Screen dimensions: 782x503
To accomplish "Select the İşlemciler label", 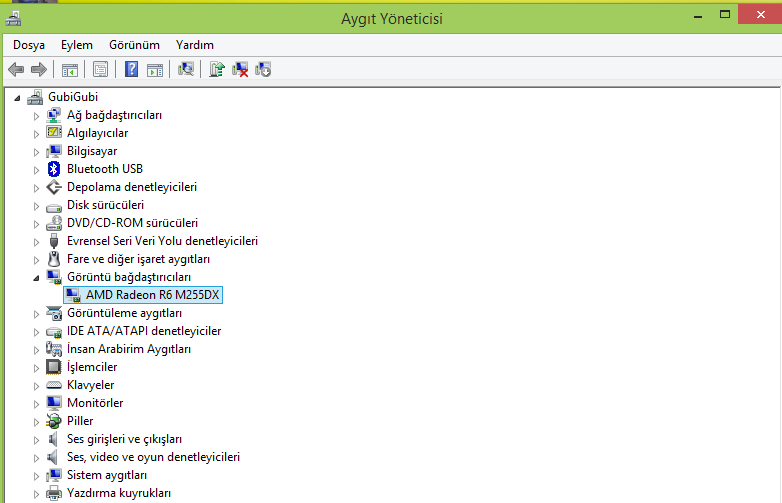I will click(x=92, y=367).
